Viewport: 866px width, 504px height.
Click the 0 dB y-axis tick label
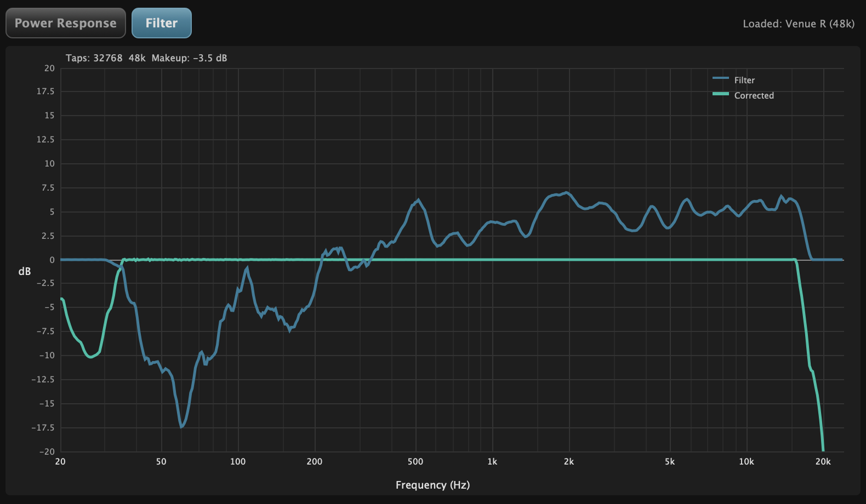[52, 260]
